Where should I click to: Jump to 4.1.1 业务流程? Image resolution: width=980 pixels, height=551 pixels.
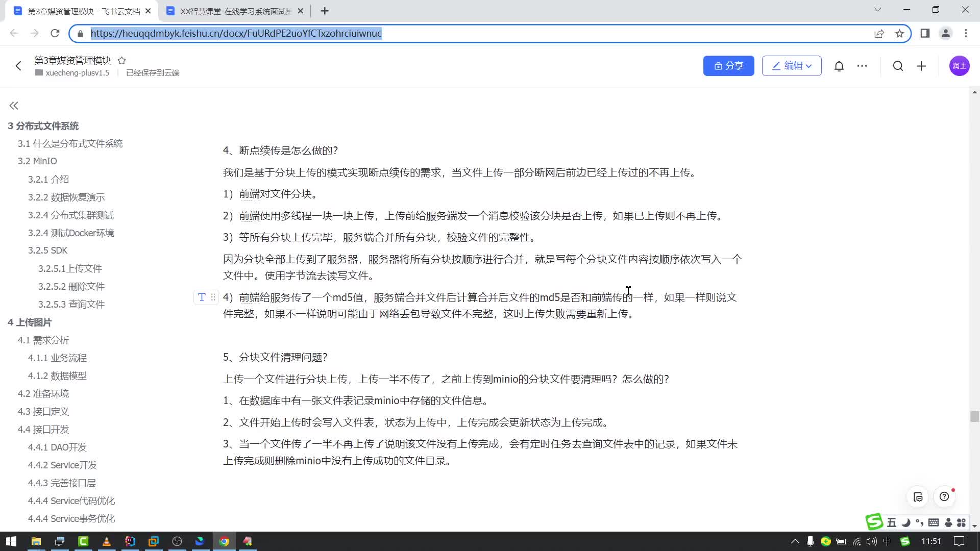click(57, 358)
